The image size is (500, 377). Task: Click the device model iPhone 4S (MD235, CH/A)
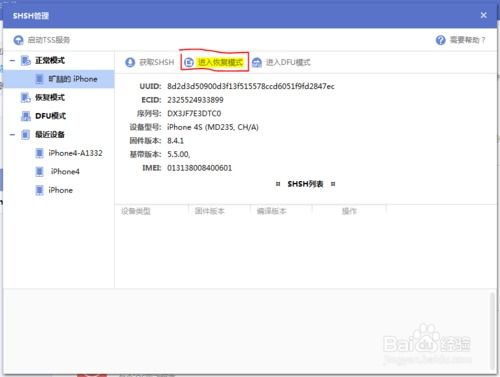[x=213, y=127]
